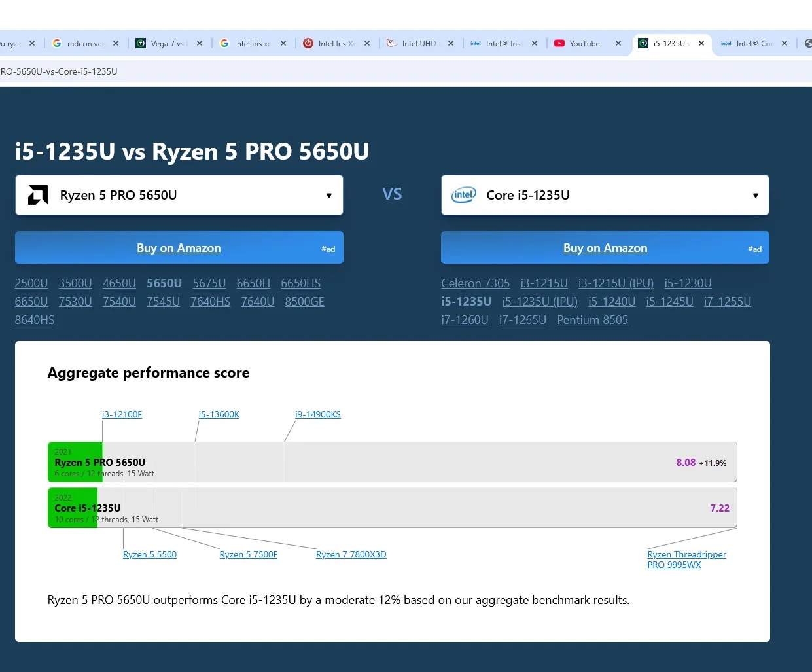The height and width of the screenshot is (672, 812).
Task: Open the 8500GE link
Action: pos(305,302)
